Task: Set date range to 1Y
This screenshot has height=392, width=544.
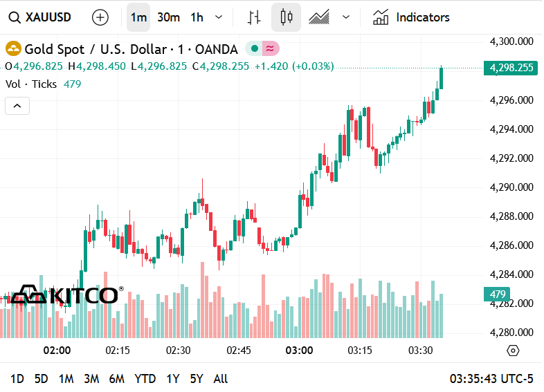Action: tap(173, 379)
